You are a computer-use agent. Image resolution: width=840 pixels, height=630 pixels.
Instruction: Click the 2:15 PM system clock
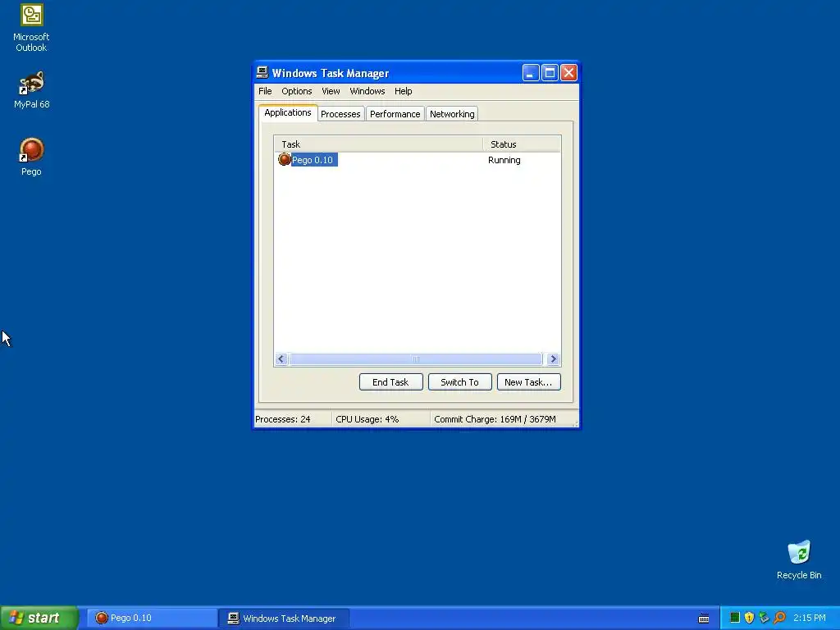tap(810, 618)
